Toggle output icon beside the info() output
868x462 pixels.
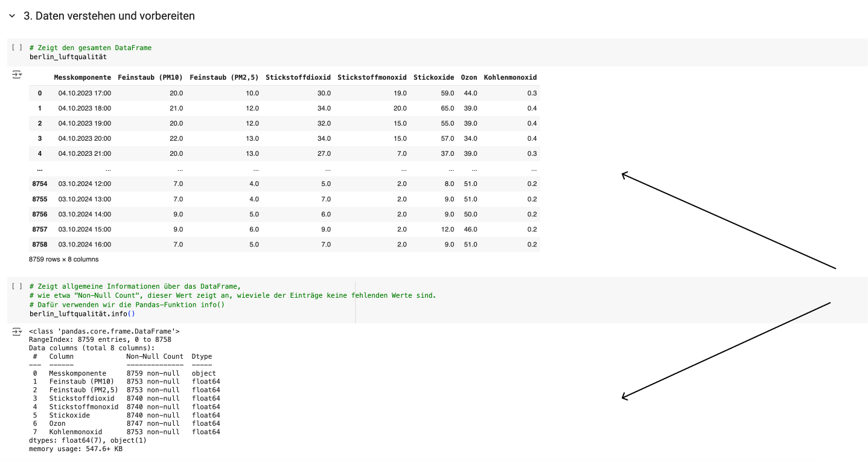tap(17, 332)
